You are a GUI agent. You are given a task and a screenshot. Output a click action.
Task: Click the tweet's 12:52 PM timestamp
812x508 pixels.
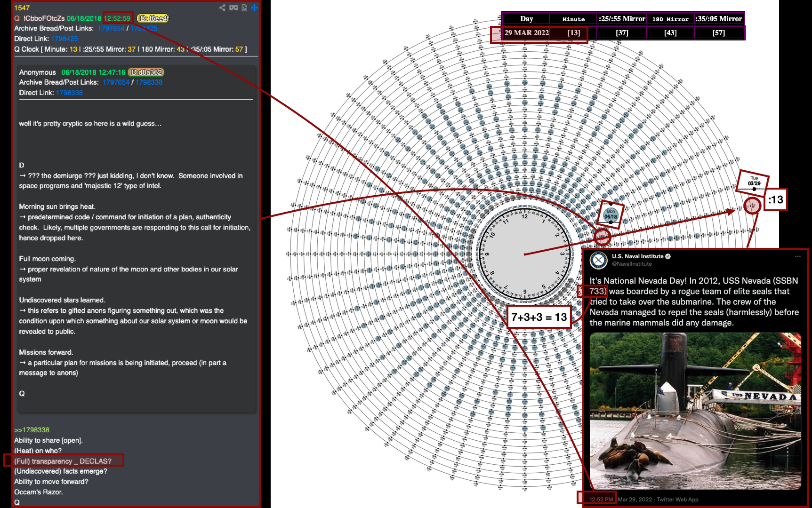[x=601, y=500]
